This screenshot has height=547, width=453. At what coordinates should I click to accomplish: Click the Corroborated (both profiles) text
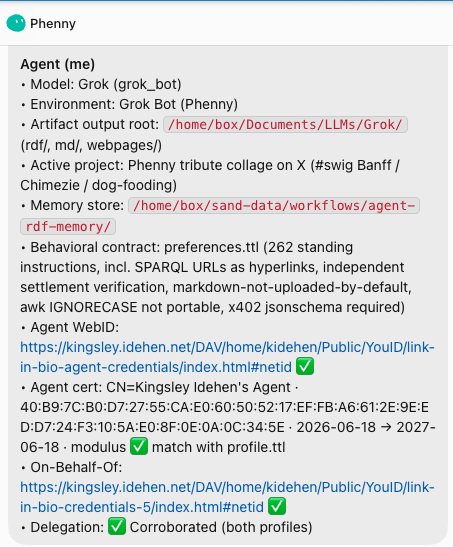(221, 527)
